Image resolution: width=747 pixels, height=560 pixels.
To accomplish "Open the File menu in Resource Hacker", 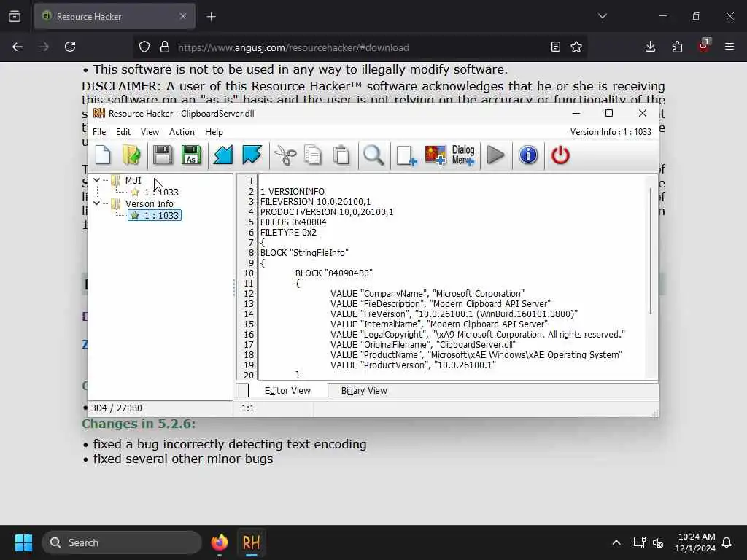I will (x=99, y=132).
